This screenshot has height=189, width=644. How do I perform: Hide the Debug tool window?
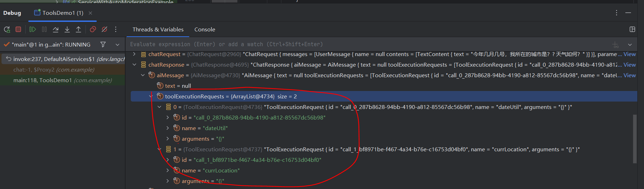tap(628, 13)
